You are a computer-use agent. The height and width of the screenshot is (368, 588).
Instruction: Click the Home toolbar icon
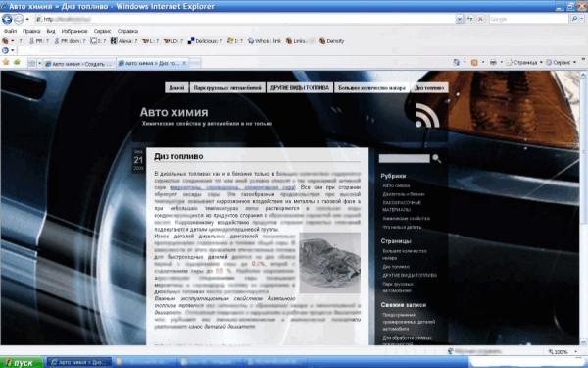coord(457,63)
